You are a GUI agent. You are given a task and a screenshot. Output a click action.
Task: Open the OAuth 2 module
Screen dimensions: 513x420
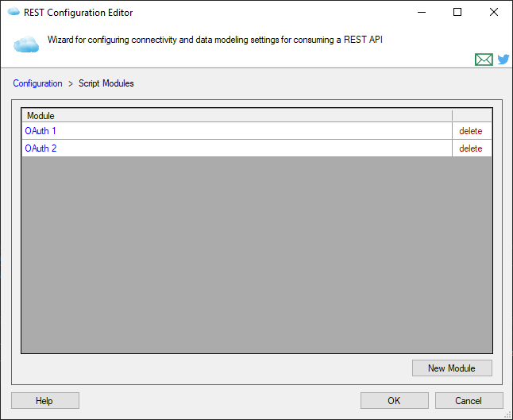click(x=40, y=148)
